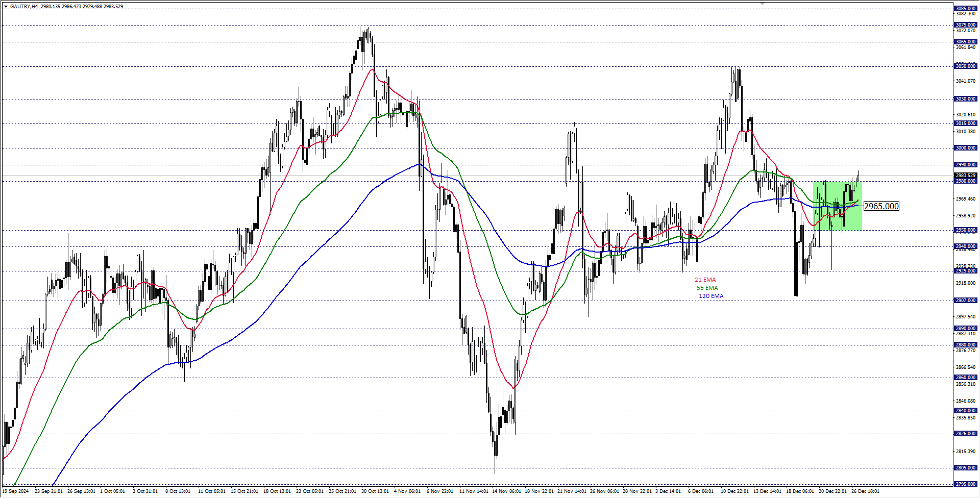
Task: Click the 2969.460 price scale value
Action: point(966,199)
